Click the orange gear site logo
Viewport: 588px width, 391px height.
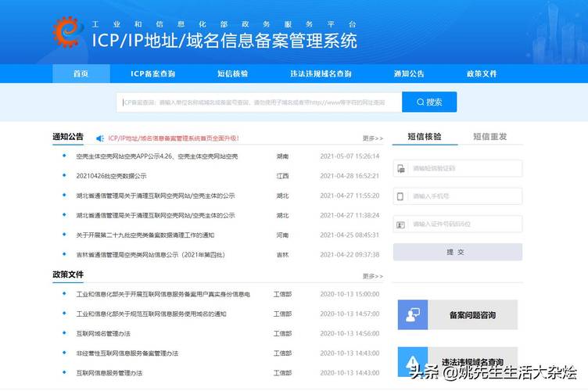(68, 32)
